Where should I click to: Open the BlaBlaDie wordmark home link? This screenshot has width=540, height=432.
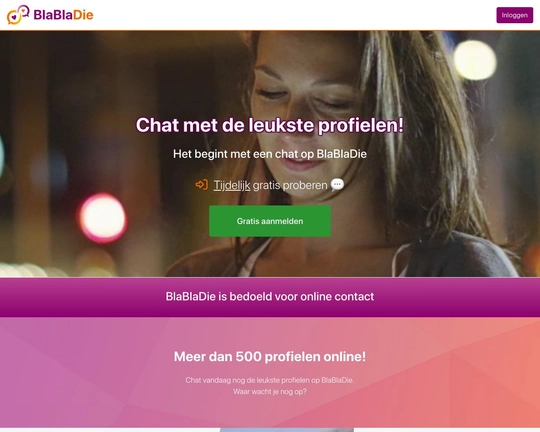[x=63, y=15]
